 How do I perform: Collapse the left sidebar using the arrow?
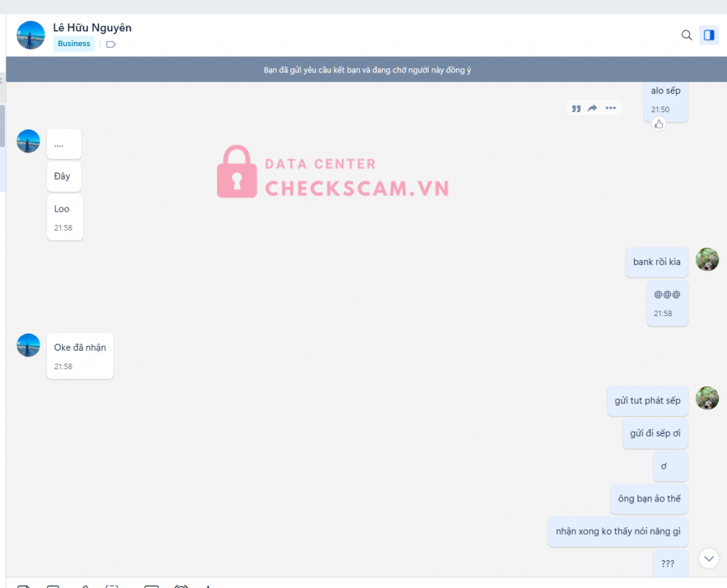(x=2, y=80)
